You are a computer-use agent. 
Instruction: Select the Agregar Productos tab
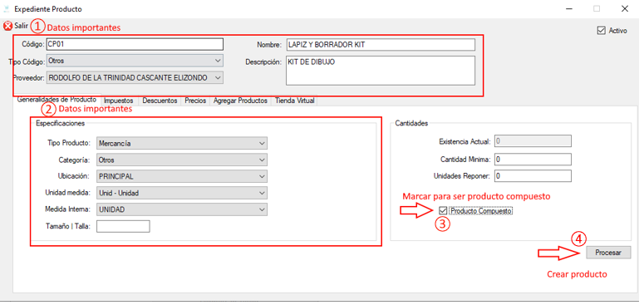(240, 101)
